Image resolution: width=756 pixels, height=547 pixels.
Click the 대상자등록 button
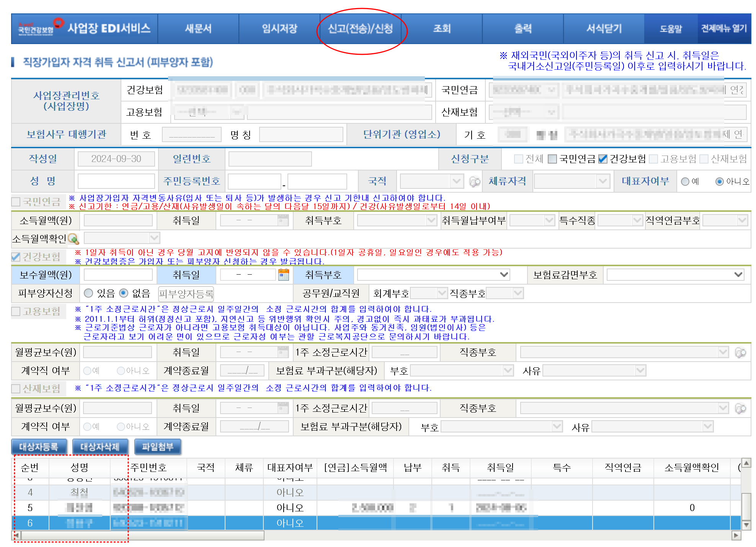coord(39,447)
